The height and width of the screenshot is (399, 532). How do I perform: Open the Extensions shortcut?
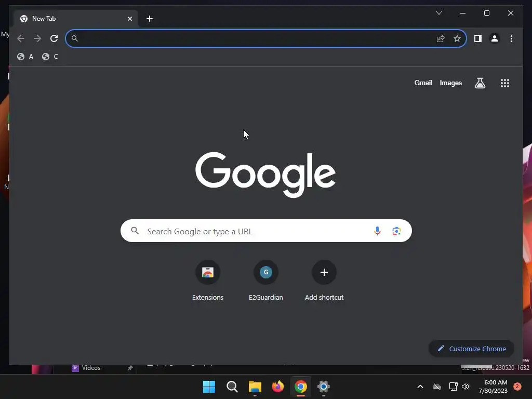208,281
